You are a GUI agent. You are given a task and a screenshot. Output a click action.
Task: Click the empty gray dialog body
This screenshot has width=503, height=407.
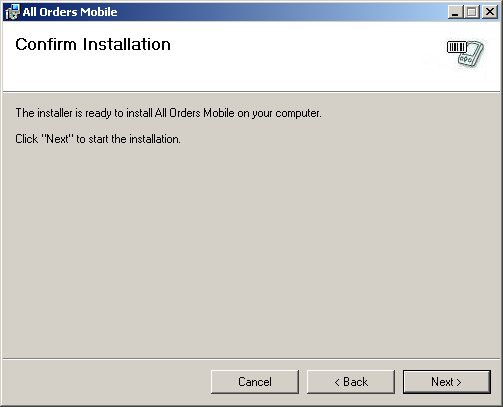click(x=251, y=250)
